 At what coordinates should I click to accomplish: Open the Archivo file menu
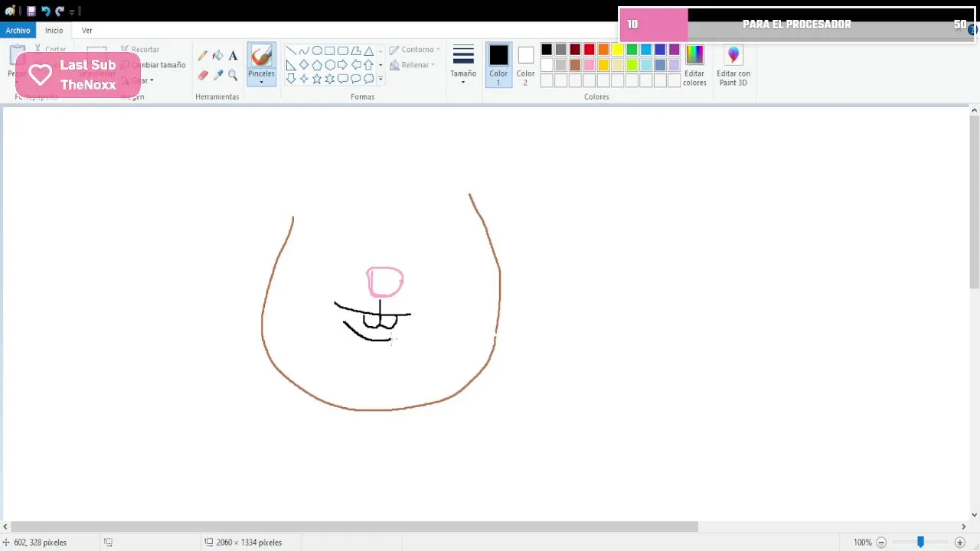point(18,31)
